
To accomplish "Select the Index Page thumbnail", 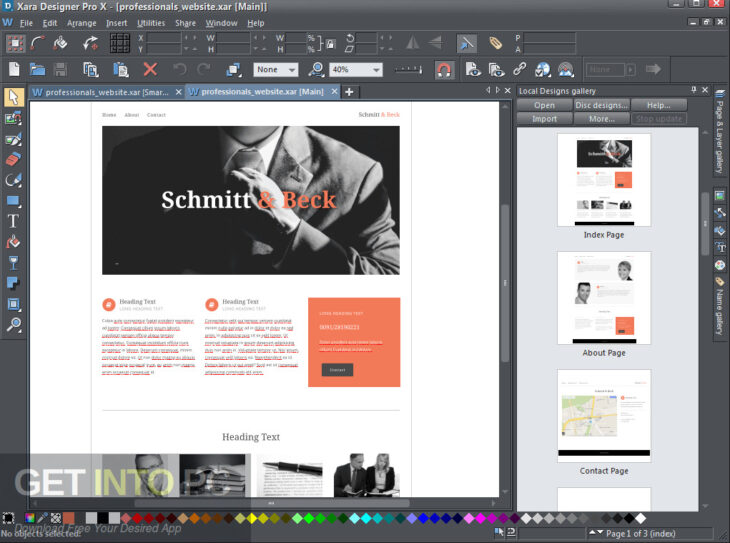I will tap(604, 180).
